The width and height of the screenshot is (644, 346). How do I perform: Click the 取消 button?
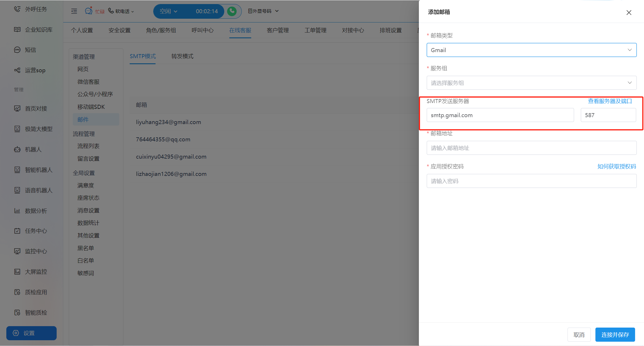579,335
